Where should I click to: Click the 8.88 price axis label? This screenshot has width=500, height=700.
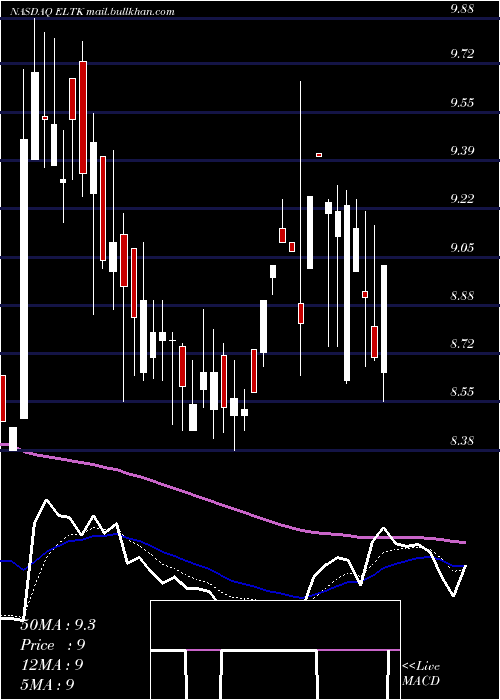coord(462,296)
